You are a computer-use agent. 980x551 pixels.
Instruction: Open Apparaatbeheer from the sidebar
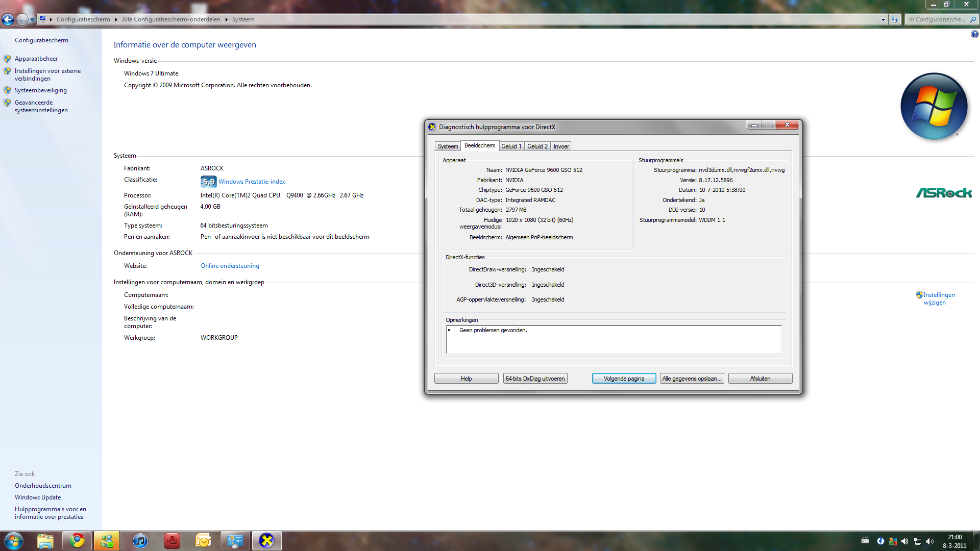36,59
